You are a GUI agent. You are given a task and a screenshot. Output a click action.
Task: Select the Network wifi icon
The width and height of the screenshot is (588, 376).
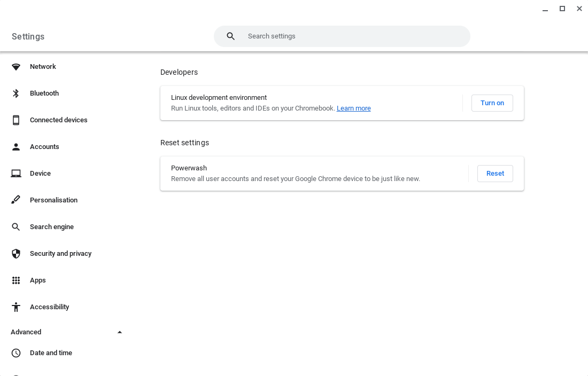[16, 66]
